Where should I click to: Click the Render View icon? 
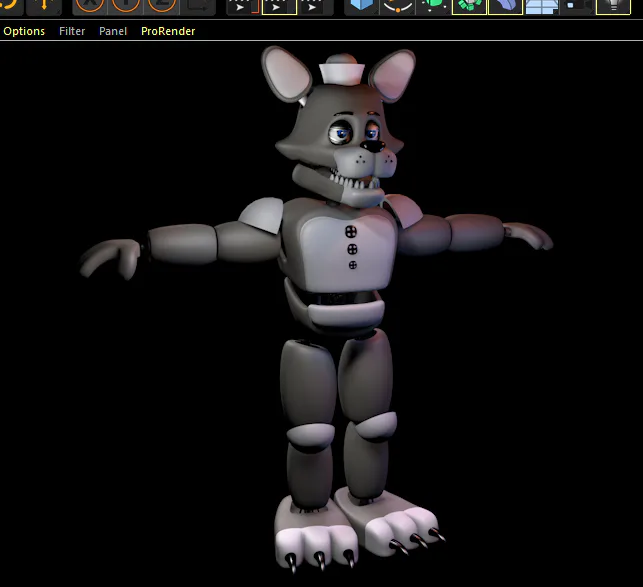243,6
